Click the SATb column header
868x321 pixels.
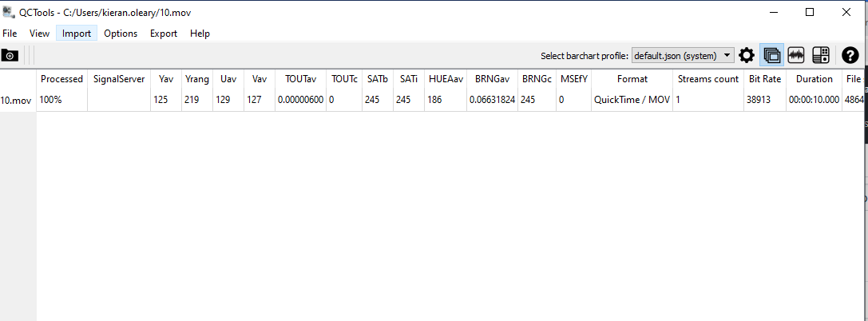[x=378, y=79]
